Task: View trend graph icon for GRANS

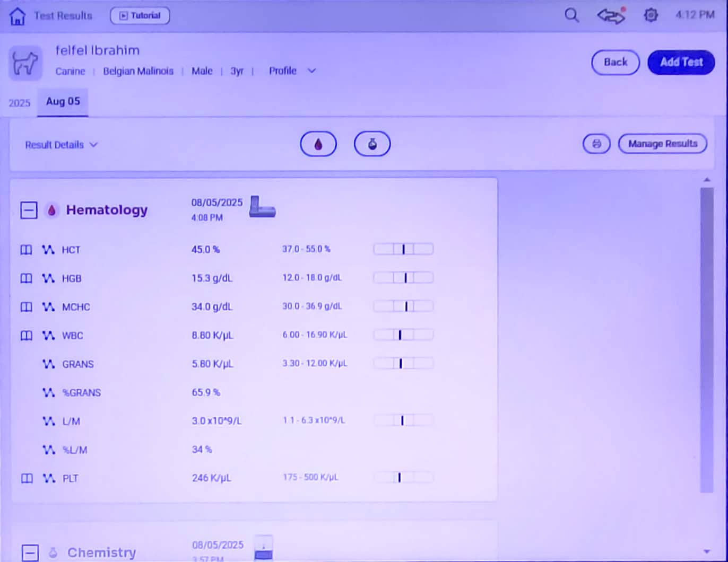Action: pos(49,364)
